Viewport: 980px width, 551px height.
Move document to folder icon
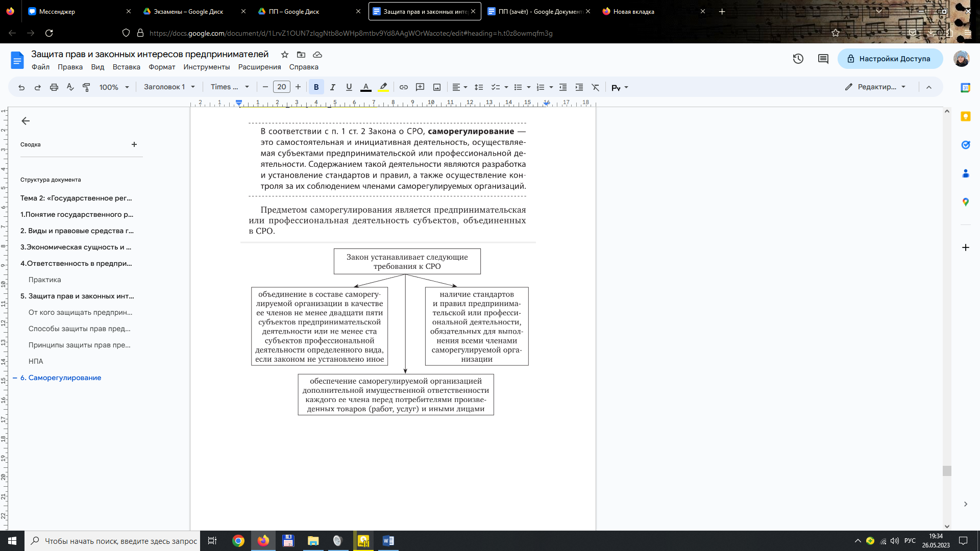click(301, 55)
